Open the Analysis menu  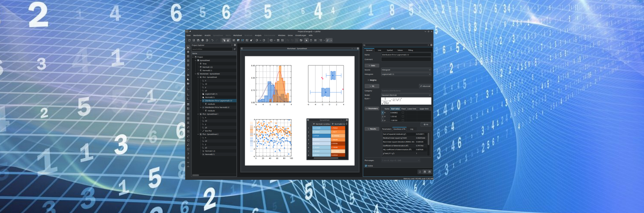(x=258, y=35)
